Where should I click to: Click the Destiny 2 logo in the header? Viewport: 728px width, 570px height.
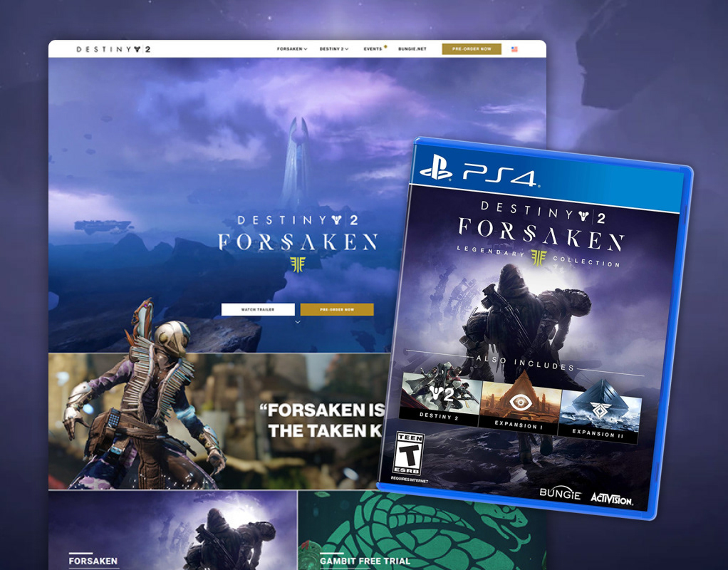point(113,49)
